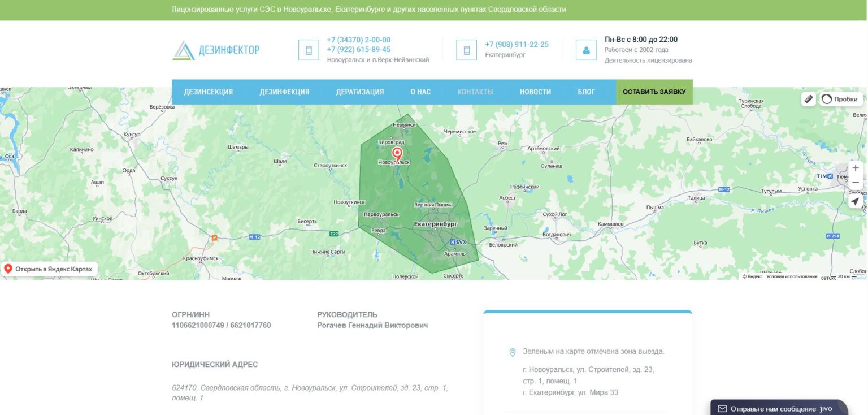Viewport: 868px width, 415px height.
Task: Click the Условия использования map link
Action: 792,276
